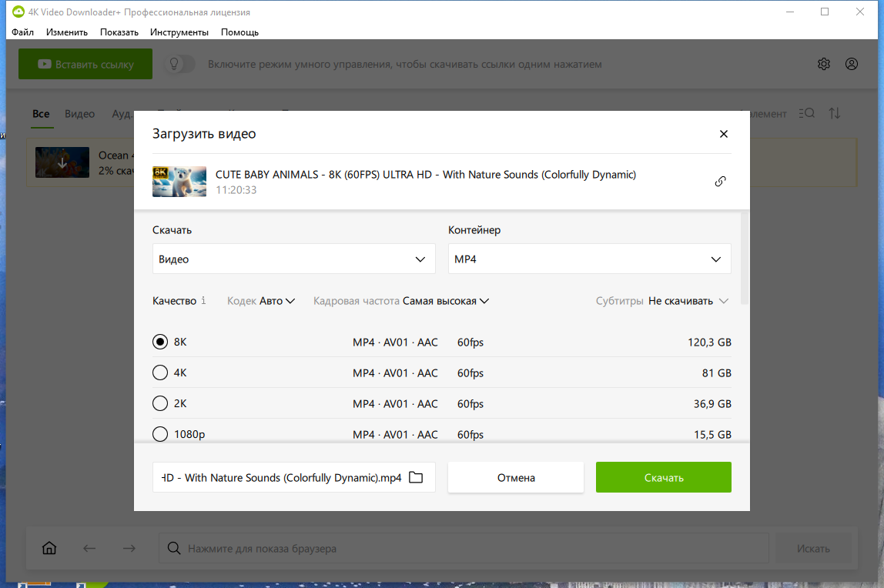
Task: Click the 4K Video Downloader app logo
Action: coord(18,12)
